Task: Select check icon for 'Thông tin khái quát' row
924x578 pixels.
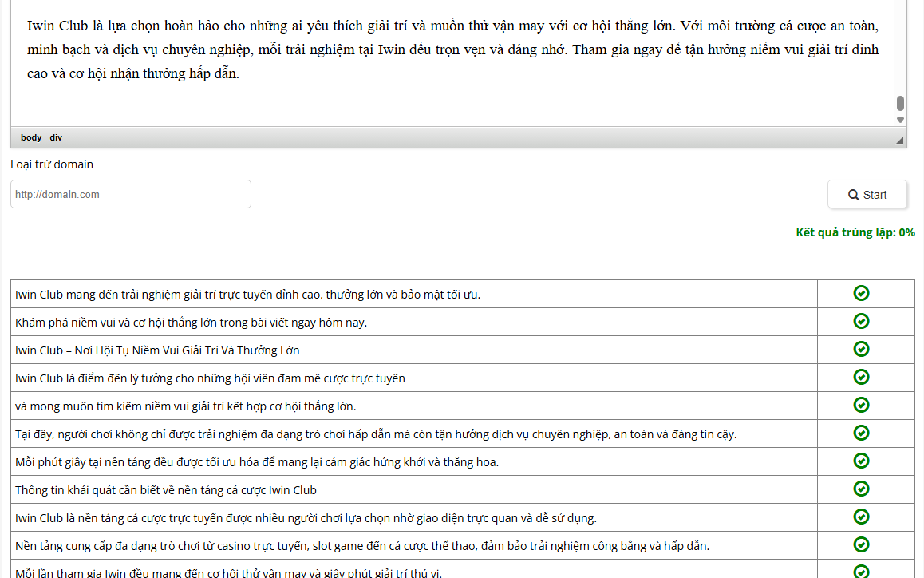Action: click(x=861, y=489)
